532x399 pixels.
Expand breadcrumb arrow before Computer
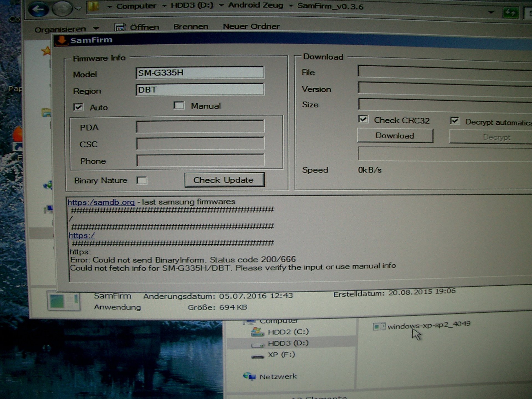(x=110, y=7)
